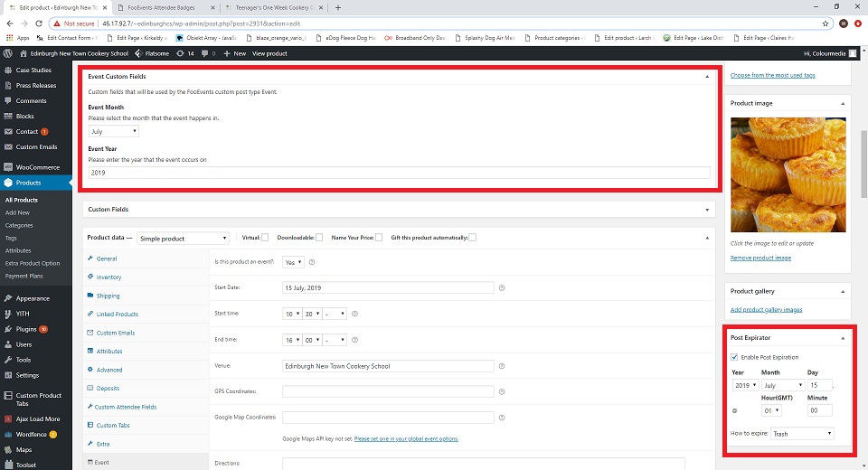Click help icon beside Start Date field
The image size is (868, 470).
pos(501,288)
